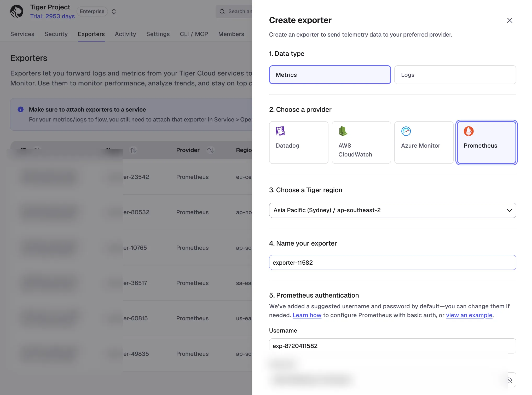Click Prometheus in the er-49835 row
This screenshot has height=395, width=532.
[x=192, y=354]
